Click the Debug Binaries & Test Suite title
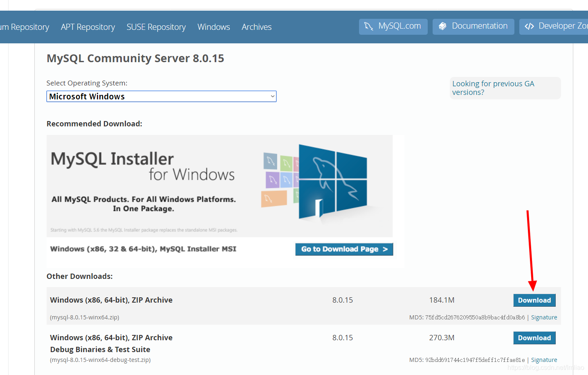Screen dimensions: 588x375 [x=100, y=350]
